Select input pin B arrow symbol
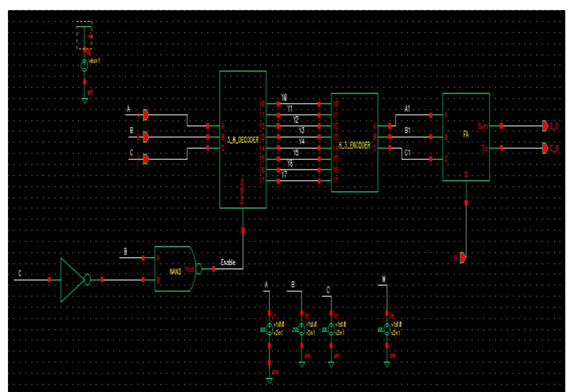 146,137
